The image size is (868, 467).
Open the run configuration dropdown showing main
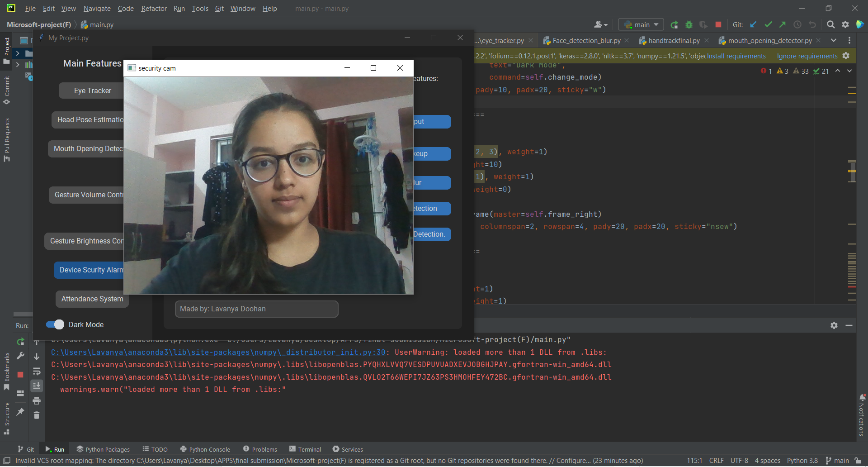(x=641, y=24)
